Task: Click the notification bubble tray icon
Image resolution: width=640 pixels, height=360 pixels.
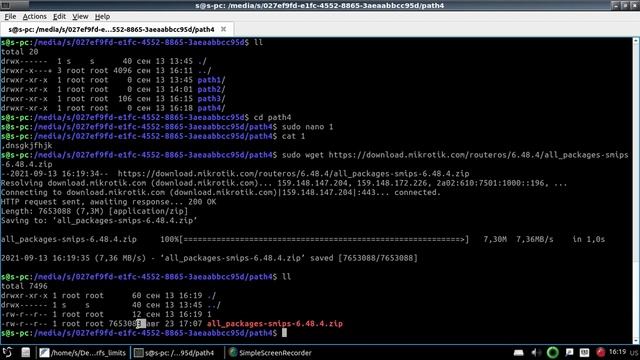Action: [x=569, y=352]
